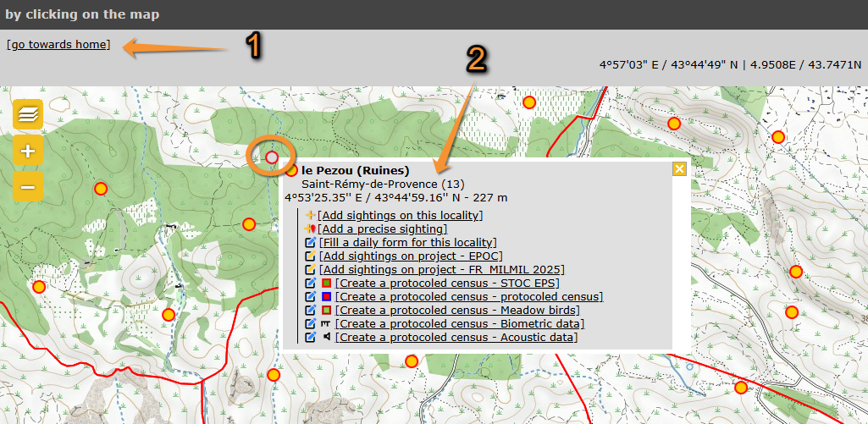Add sightings on project FR_MILMIL 2025
The width and height of the screenshot is (868, 424).
(441, 269)
